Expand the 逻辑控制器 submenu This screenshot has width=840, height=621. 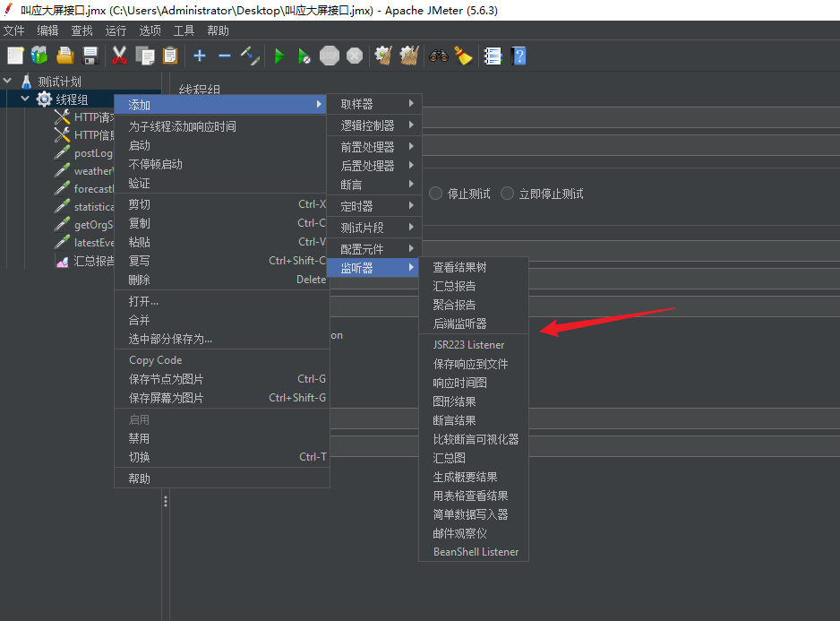(374, 125)
